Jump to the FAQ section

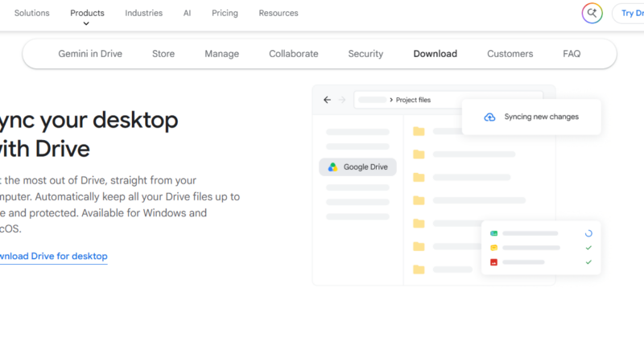[572, 54]
